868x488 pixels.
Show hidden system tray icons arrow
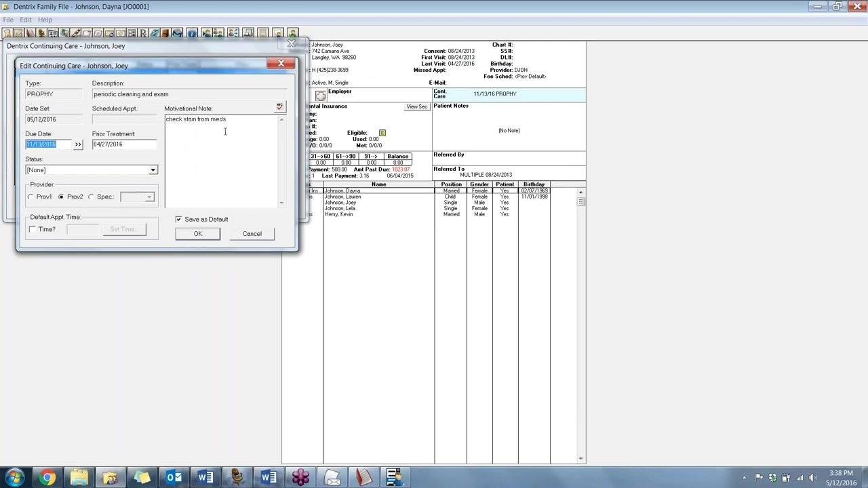click(x=744, y=478)
